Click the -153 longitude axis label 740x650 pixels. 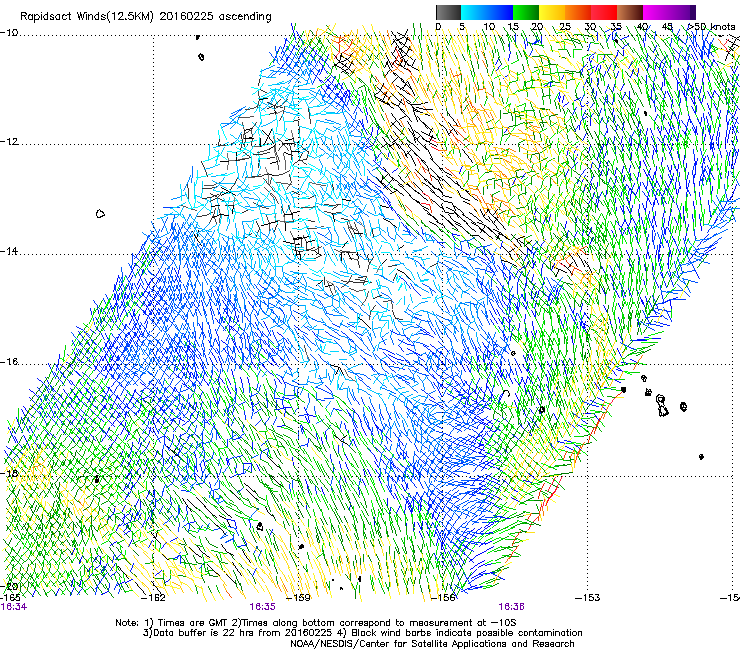pos(588,598)
